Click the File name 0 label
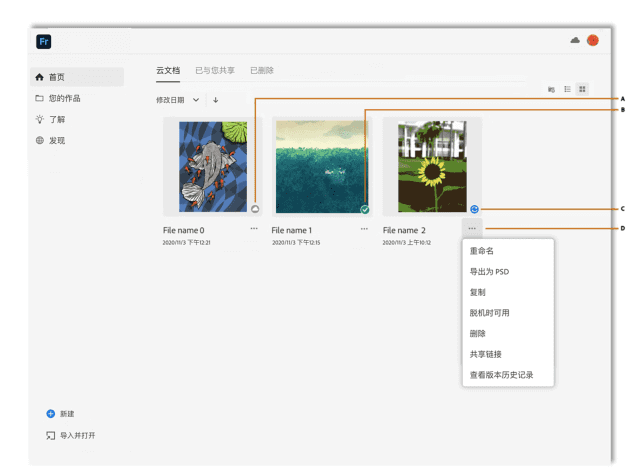Viewport: 640px width, 469px height. [184, 230]
